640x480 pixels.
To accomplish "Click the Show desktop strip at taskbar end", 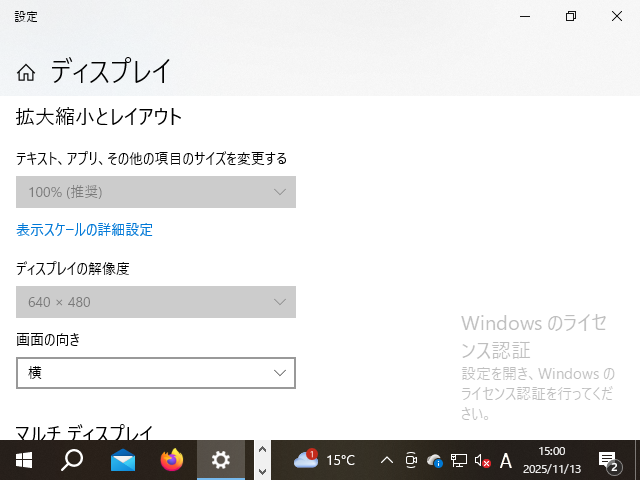I will [x=637, y=460].
